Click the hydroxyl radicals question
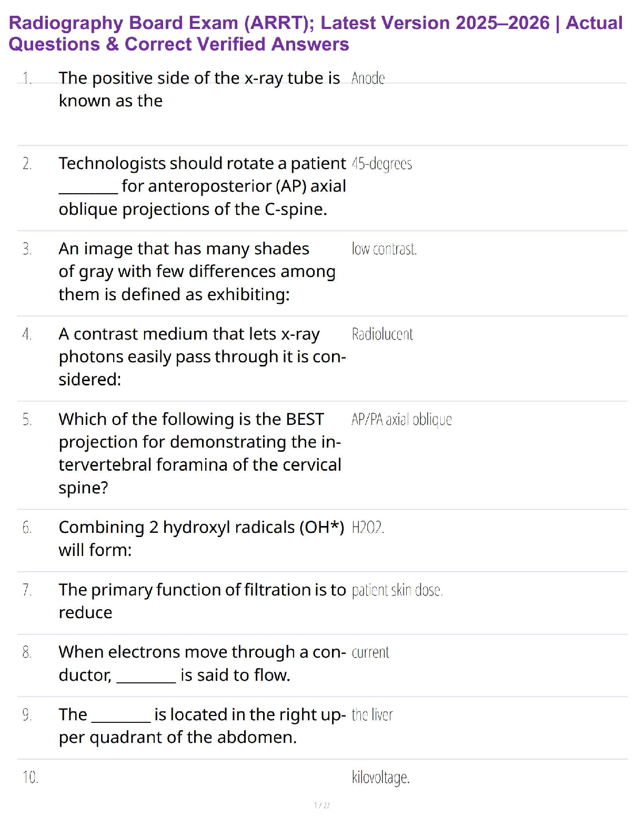 coord(201,538)
